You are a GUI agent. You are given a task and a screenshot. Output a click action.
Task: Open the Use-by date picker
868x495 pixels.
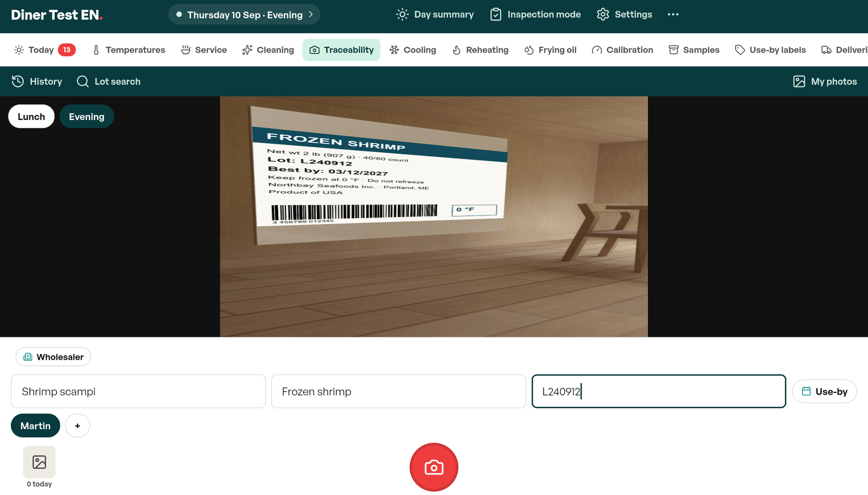tap(824, 391)
